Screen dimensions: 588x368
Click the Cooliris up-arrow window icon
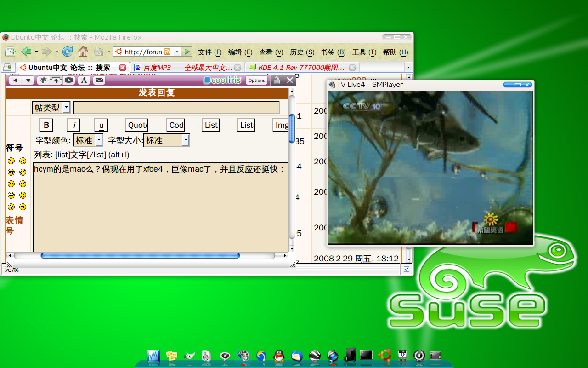click(x=56, y=80)
